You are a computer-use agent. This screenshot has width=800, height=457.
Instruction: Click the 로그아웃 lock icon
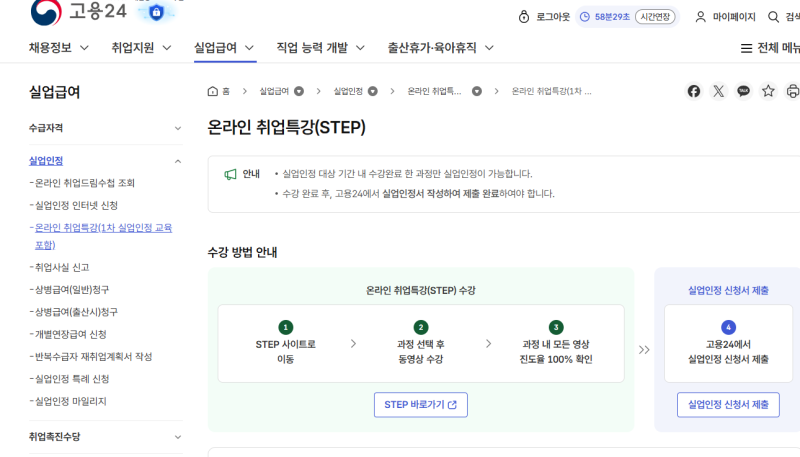click(x=524, y=17)
